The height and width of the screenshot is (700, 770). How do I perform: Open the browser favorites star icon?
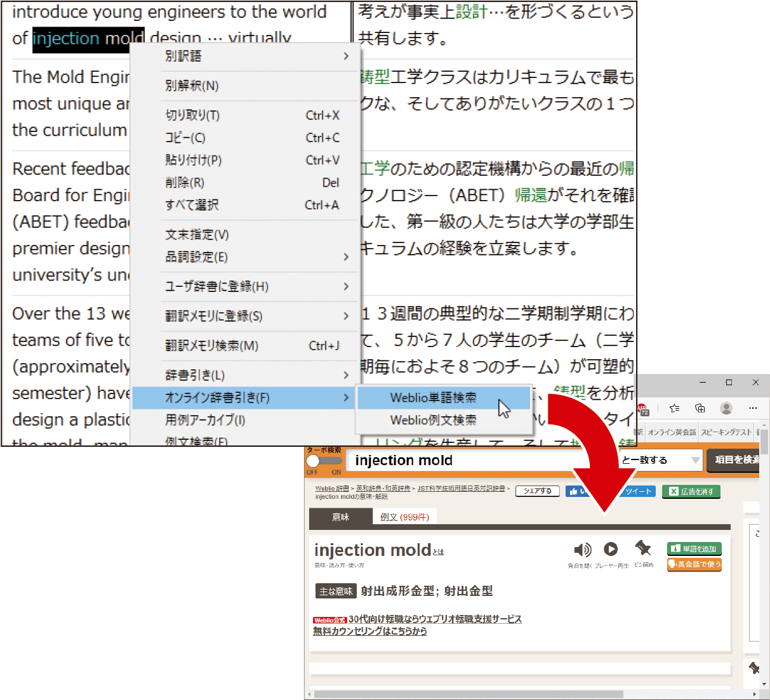coord(674,408)
